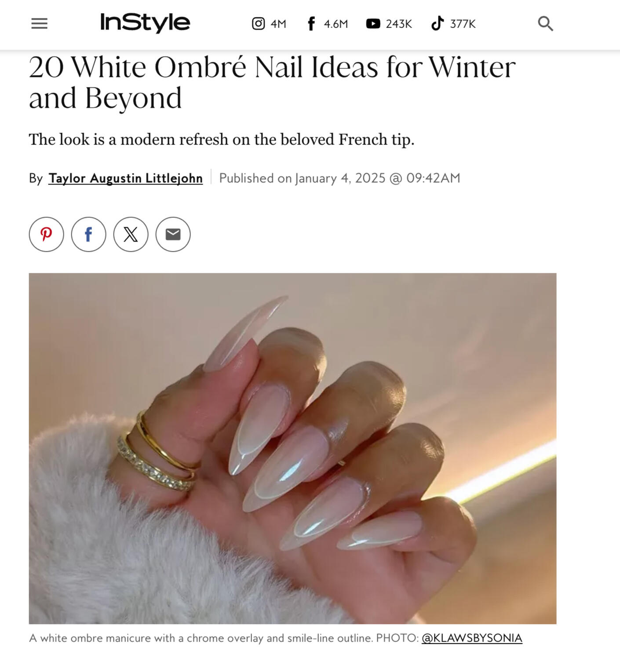Share article on X

(x=131, y=234)
